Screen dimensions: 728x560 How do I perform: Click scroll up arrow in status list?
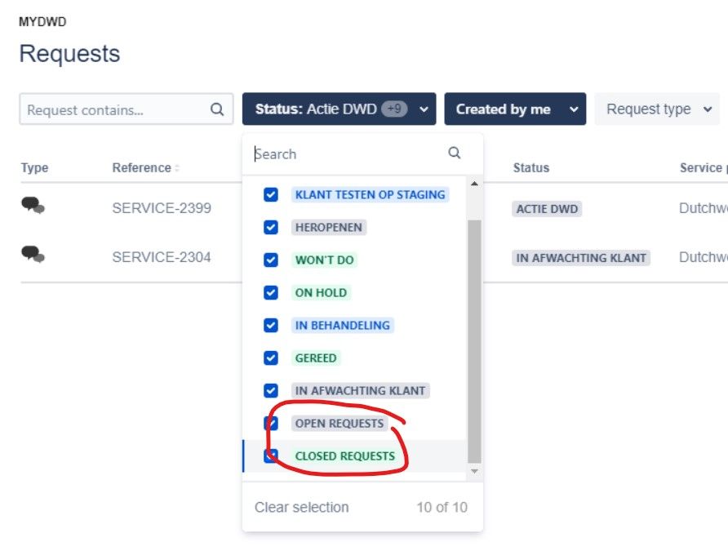pyautogui.click(x=474, y=184)
